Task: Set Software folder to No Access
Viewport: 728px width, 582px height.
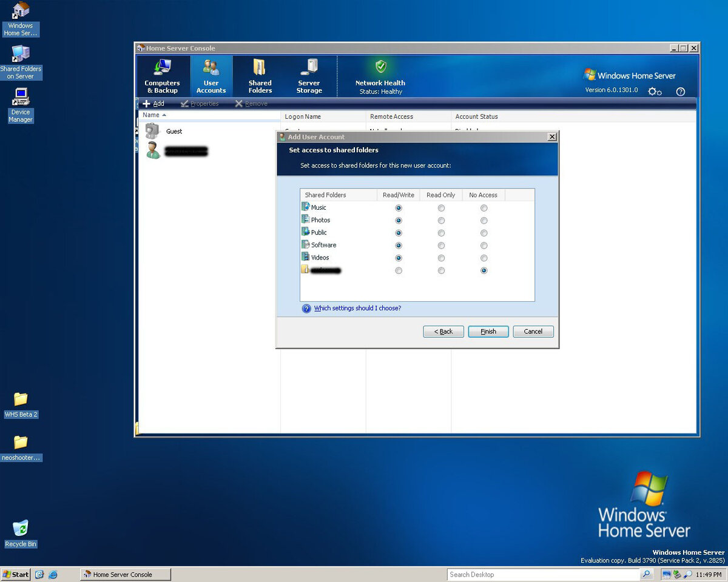Action: (x=484, y=246)
